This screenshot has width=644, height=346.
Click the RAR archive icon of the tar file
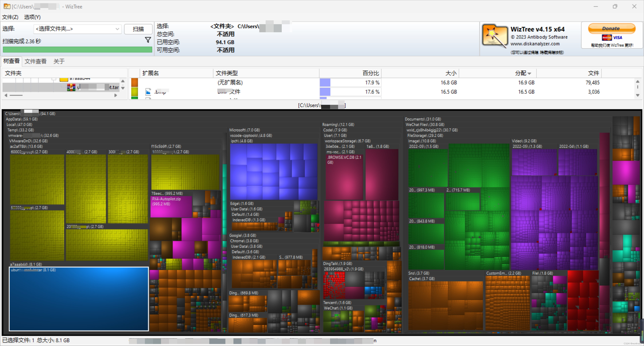click(x=71, y=87)
